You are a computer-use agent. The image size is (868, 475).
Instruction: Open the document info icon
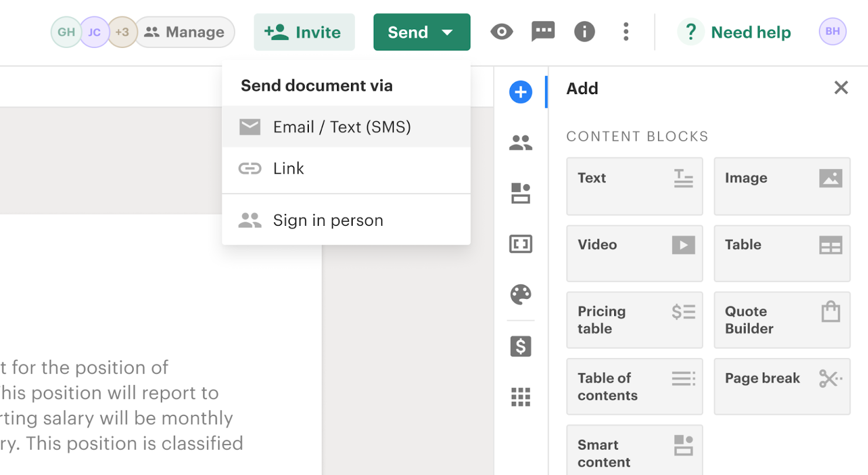[x=584, y=32]
